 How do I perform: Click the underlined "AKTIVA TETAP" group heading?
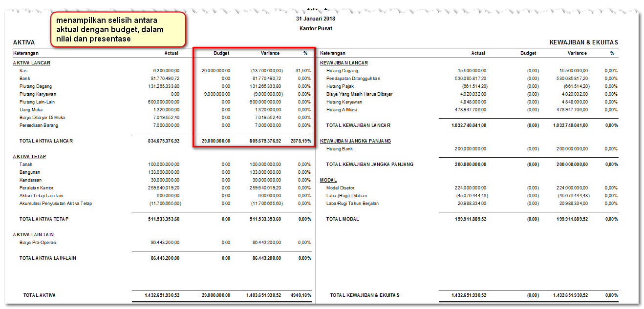click(29, 157)
